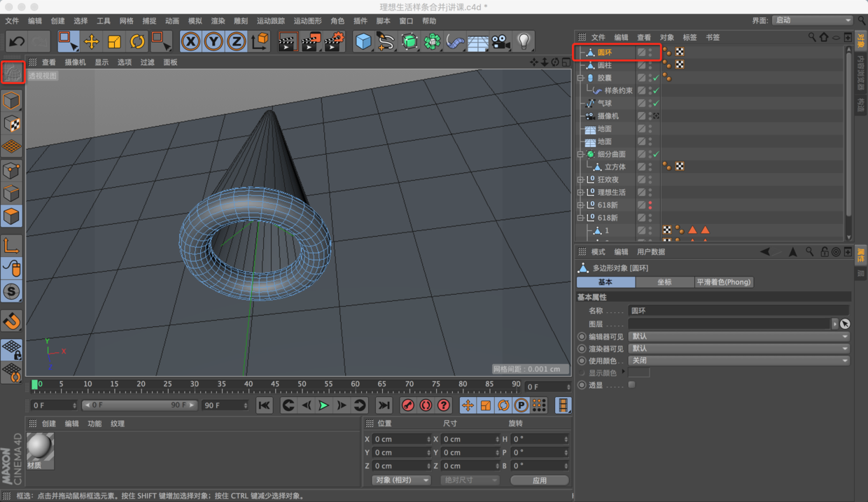Collapse the 细分曲面 object tree

pos(580,155)
